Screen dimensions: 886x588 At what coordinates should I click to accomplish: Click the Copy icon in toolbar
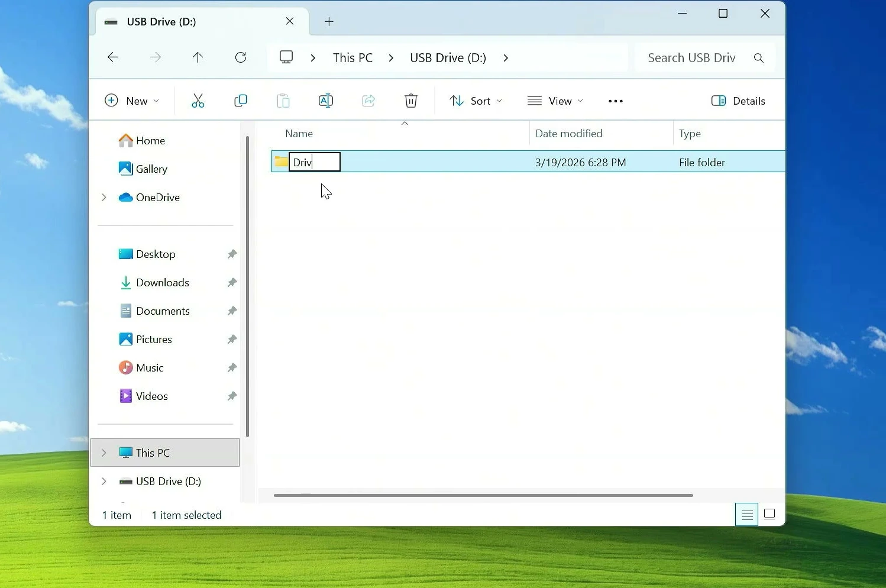click(x=241, y=101)
